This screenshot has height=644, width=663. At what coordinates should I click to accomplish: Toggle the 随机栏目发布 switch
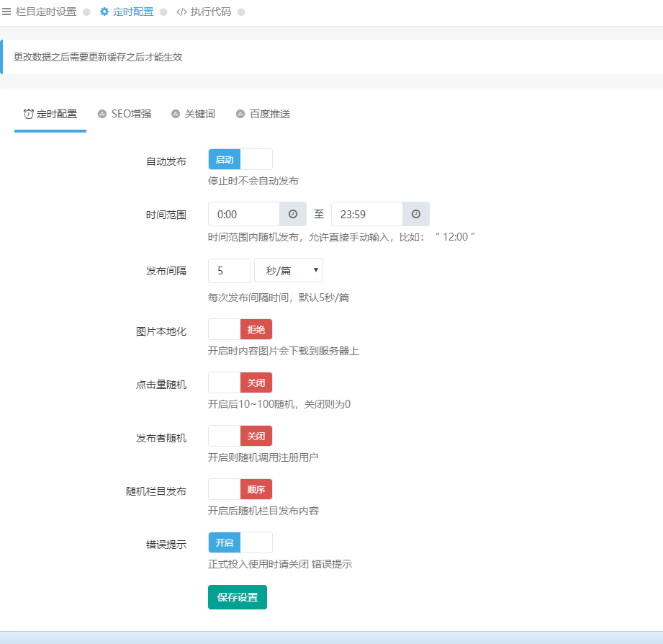240,489
